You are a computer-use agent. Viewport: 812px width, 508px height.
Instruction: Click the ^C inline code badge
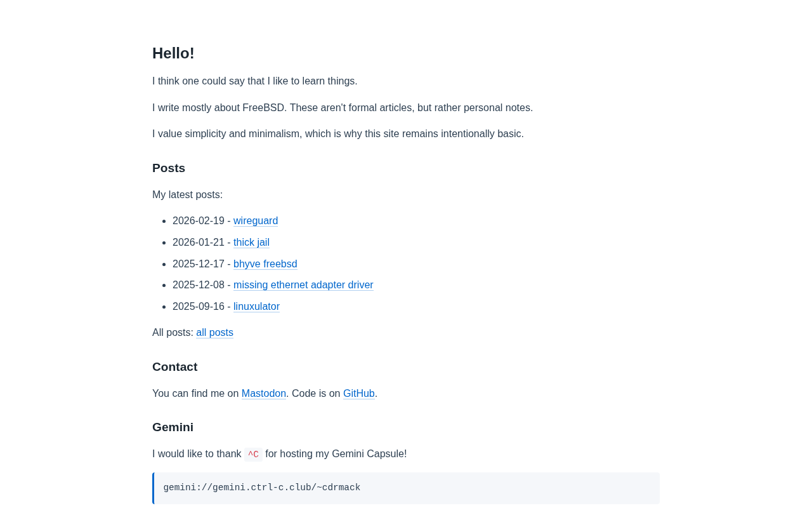pos(253,455)
